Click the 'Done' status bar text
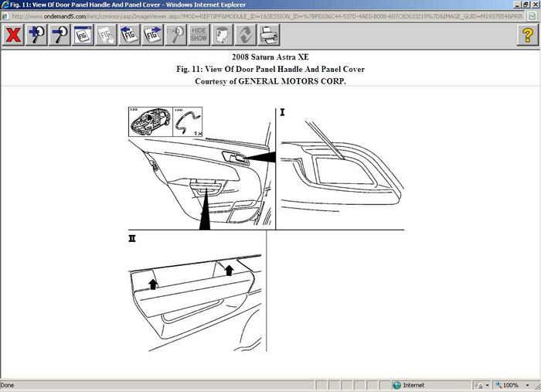 coord(7,385)
